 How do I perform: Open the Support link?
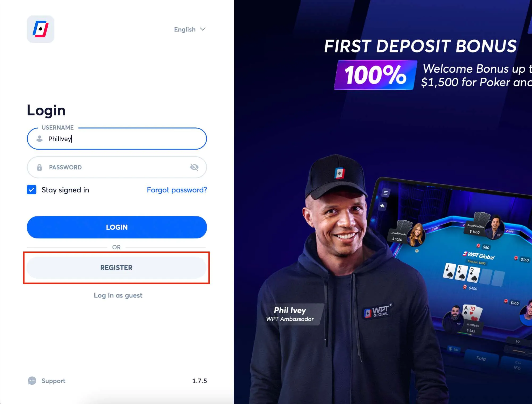point(53,381)
